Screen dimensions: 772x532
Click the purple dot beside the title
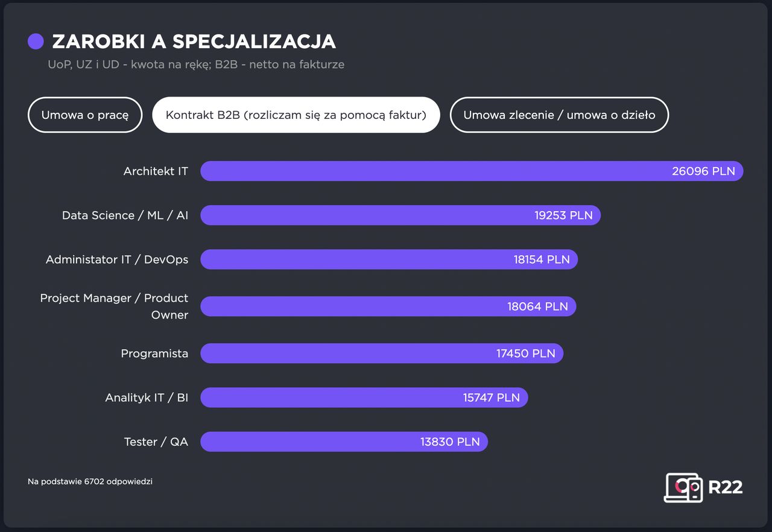(36, 41)
